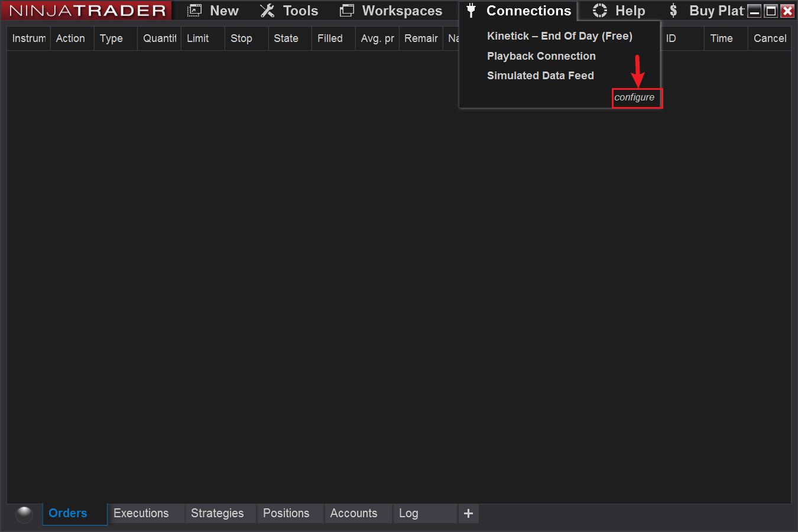Click the New window icon
The image size is (798, 532).
pyautogui.click(x=194, y=11)
